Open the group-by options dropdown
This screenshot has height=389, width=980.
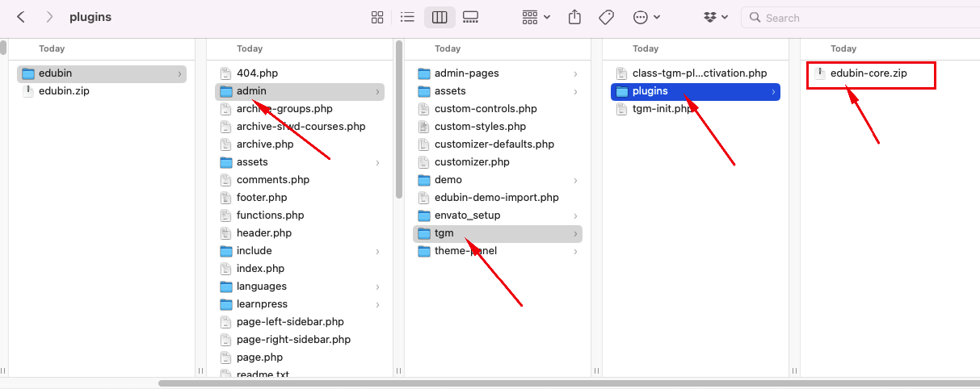coord(536,17)
